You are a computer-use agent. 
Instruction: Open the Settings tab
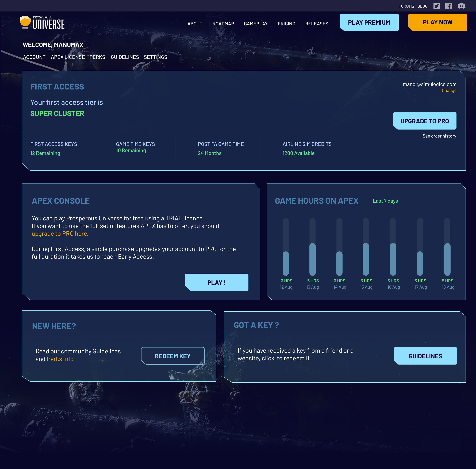(x=155, y=57)
